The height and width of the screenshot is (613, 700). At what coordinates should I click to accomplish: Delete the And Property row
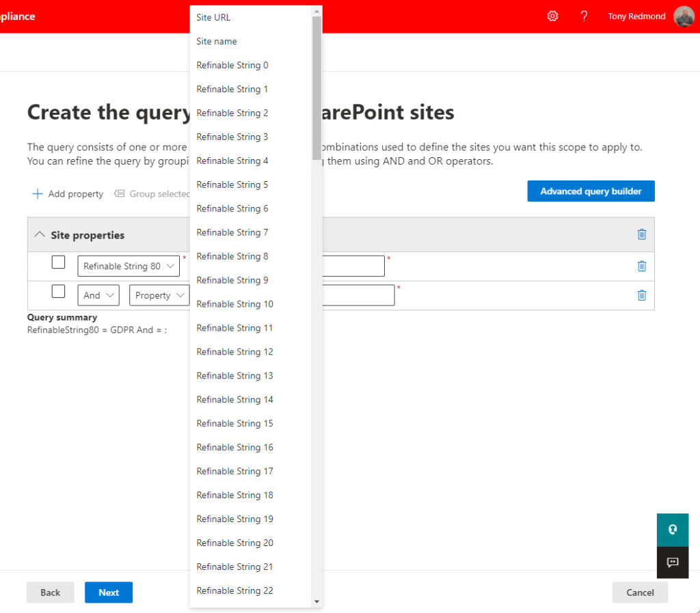[641, 295]
